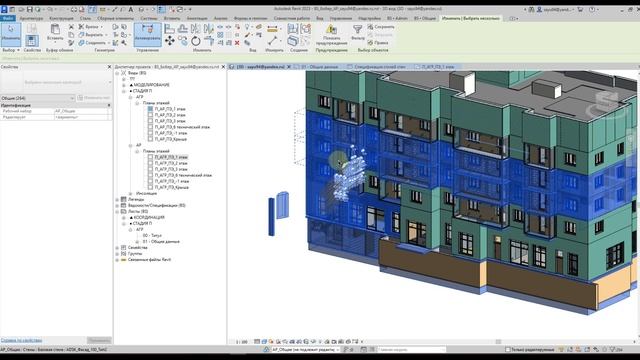The width and height of the screenshot is (640, 360).
Task: Click the help question mark icon in title bar
Action: pos(592,9)
